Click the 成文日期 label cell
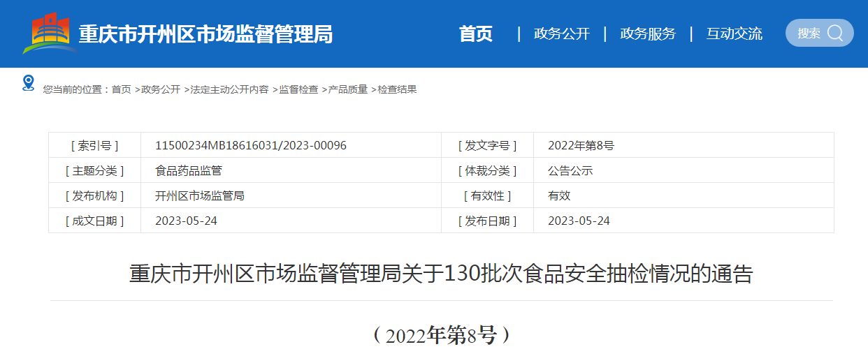 (95, 221)
